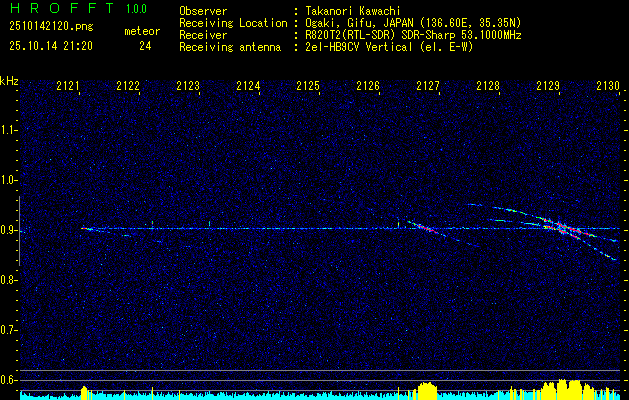Select the 0.9 frequency axis label

coord(9,230)
